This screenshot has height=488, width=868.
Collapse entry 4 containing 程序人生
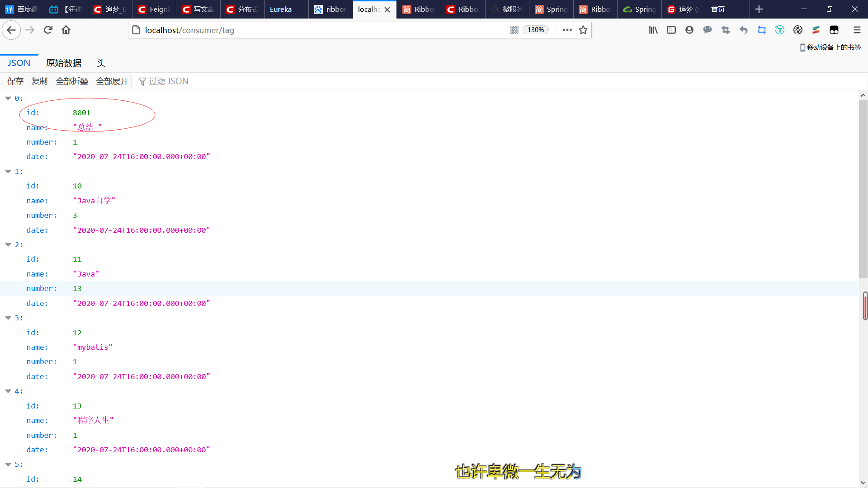[x=8, y=391]
